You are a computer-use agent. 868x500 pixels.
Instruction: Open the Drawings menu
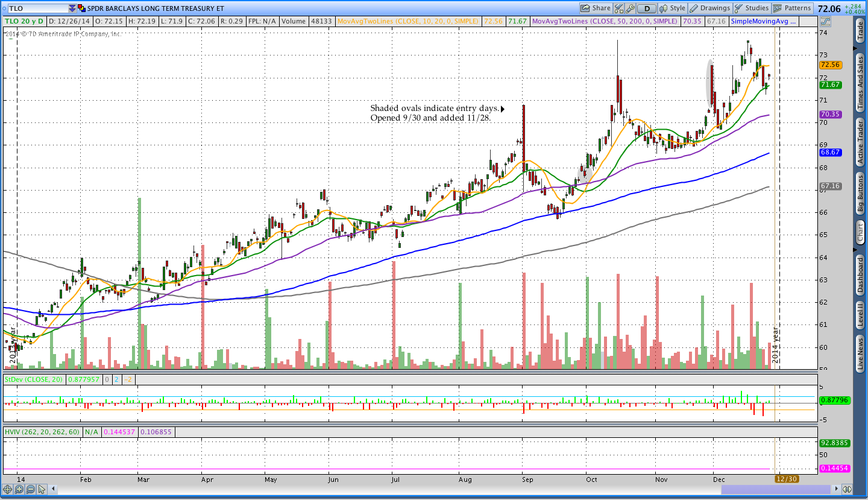(710, 8)
